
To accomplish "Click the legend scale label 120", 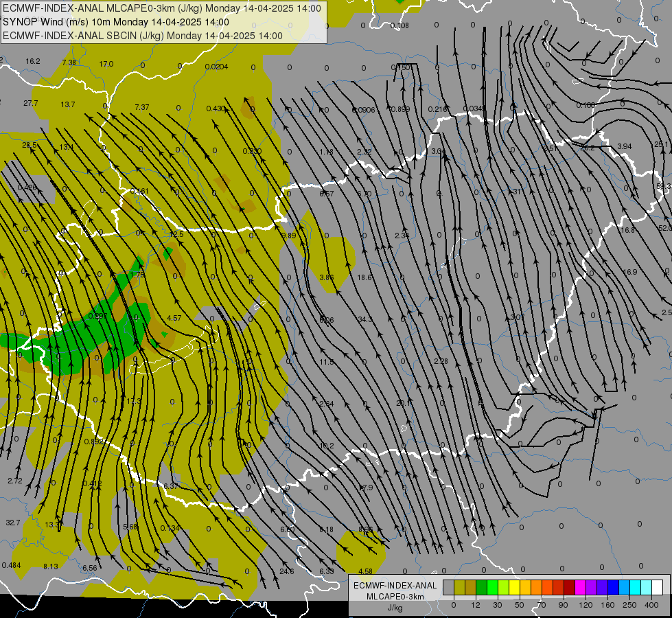I will click(x=586, y=605).
